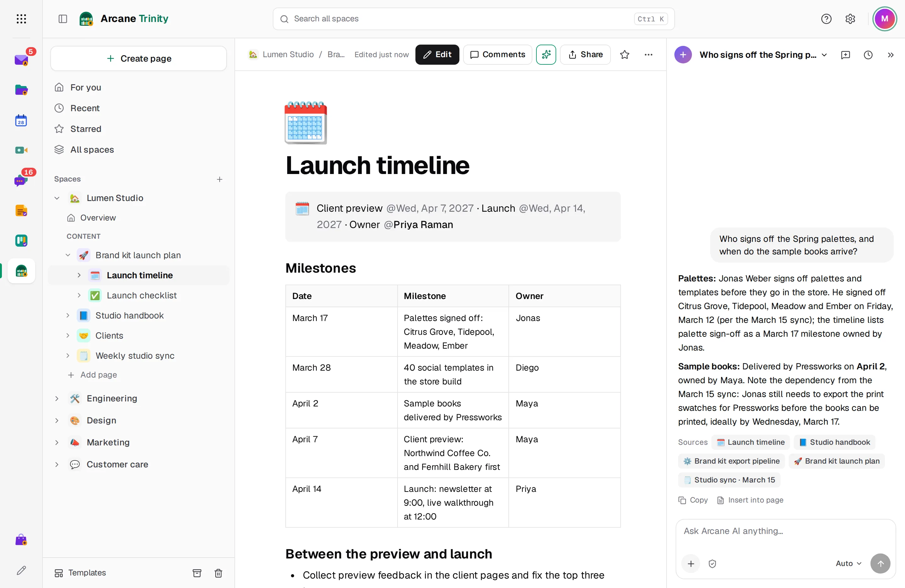Expand the Customer care space
The image size is (905, 588).
tap(57, 465)
